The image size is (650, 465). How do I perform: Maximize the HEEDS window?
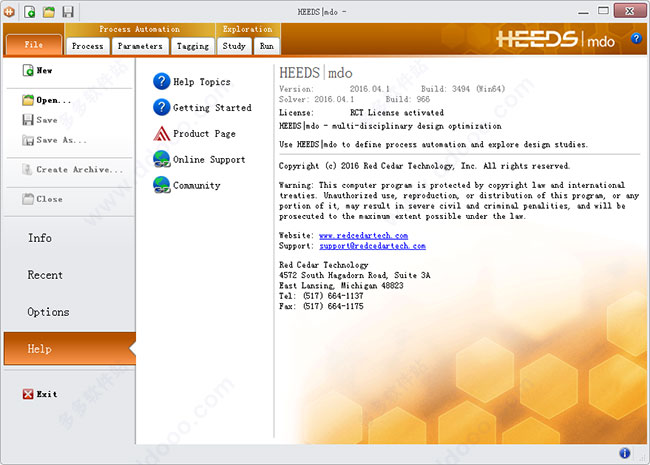pyautogui.click(x=603, y=11)
